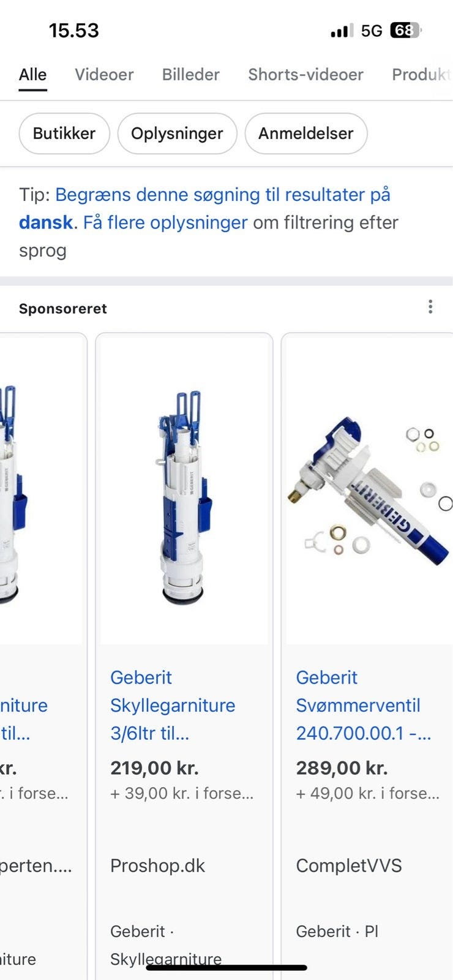
Task: Open the Geberit Skyllegarniture product image
Action: point(184,490)
